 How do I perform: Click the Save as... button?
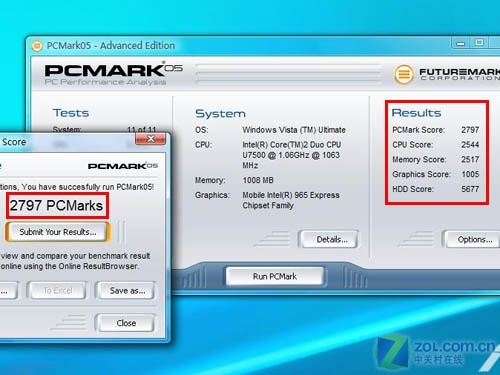(x=126, y=291)
